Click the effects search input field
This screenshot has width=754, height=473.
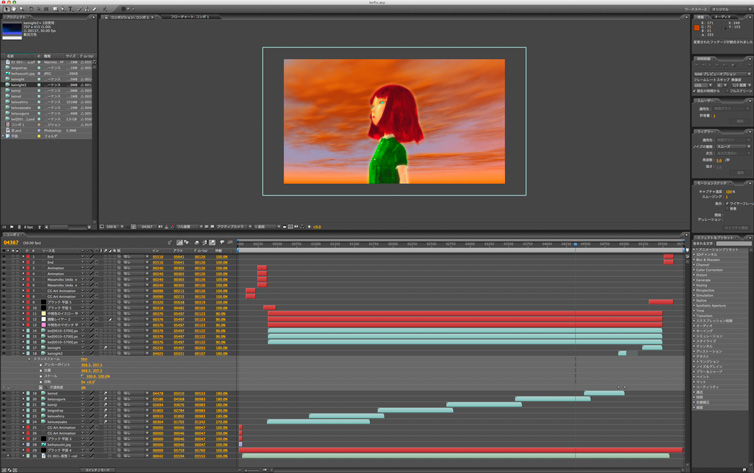point(733,244)
